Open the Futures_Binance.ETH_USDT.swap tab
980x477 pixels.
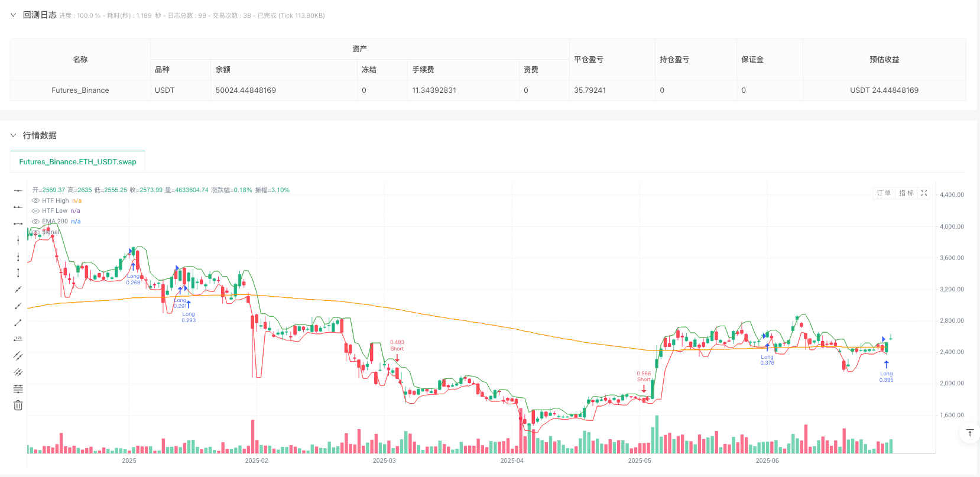(77, 161)
